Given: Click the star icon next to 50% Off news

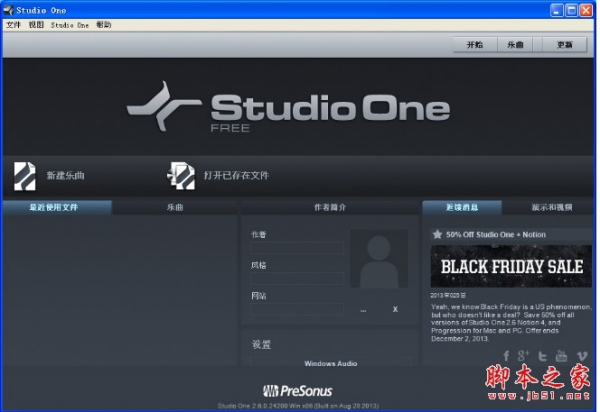Looking at the screenshot, I should pos(437,234).
